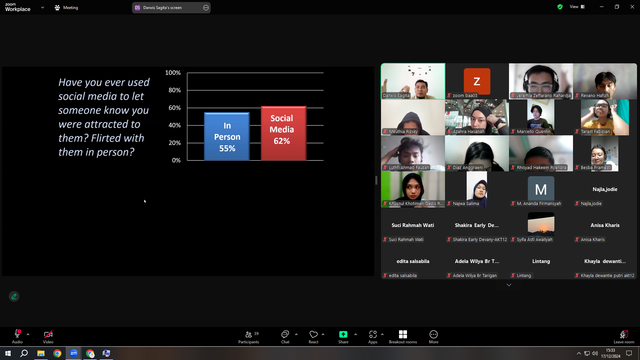Click the gallery panel splitter handle
The image size is (640, 360).
376,180
